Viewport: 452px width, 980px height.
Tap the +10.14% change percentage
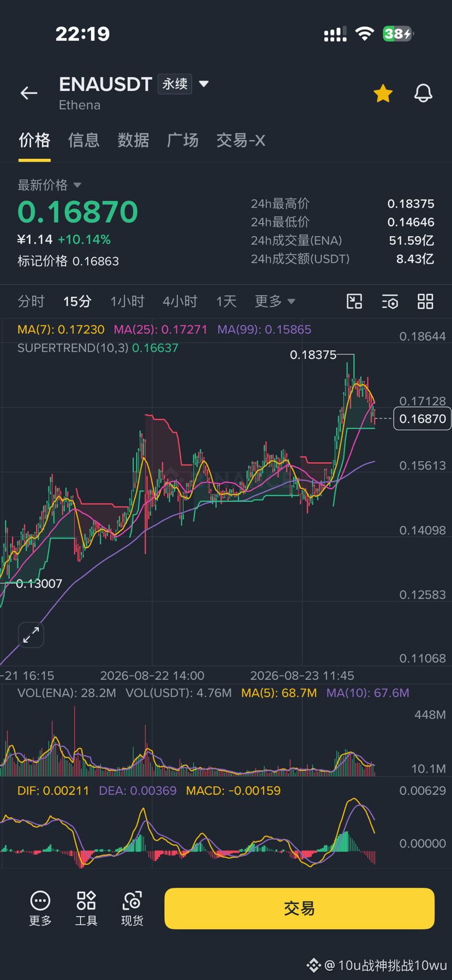84,240
